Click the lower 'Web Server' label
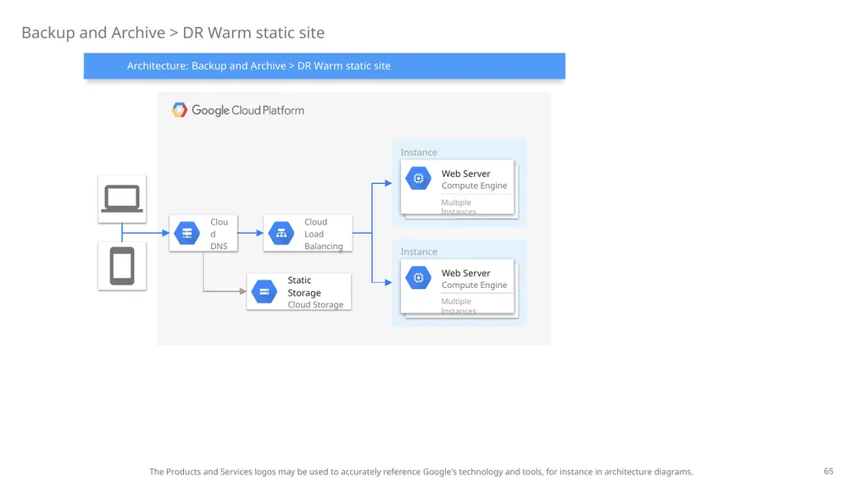This screenshot has height=488, width=868. coord(465,274)
